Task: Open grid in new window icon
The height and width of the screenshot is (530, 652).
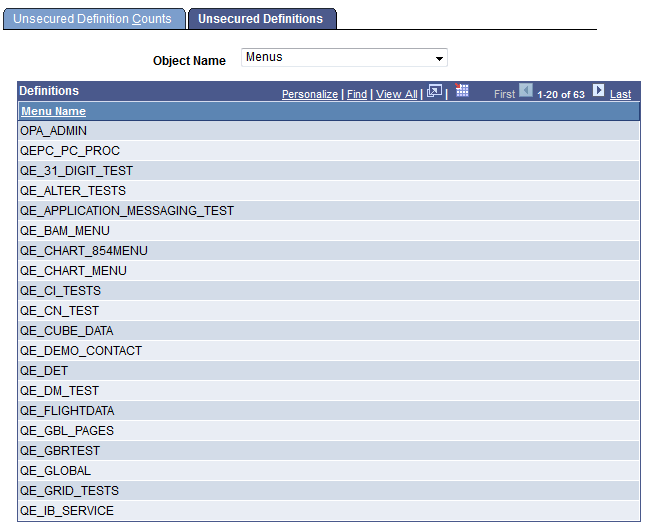Action: [434, 91]
